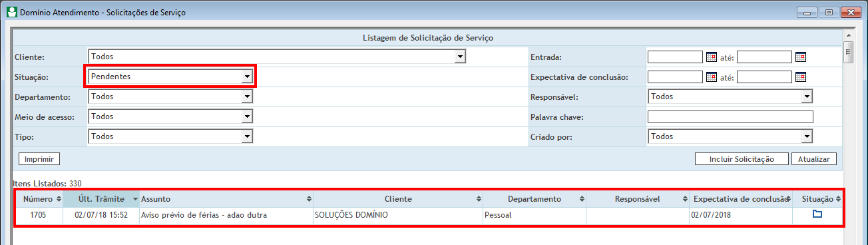This screenshot has height=245, width=868.
Task: Open folder icon in Situação column for 1705
Action: pos(817,214)
